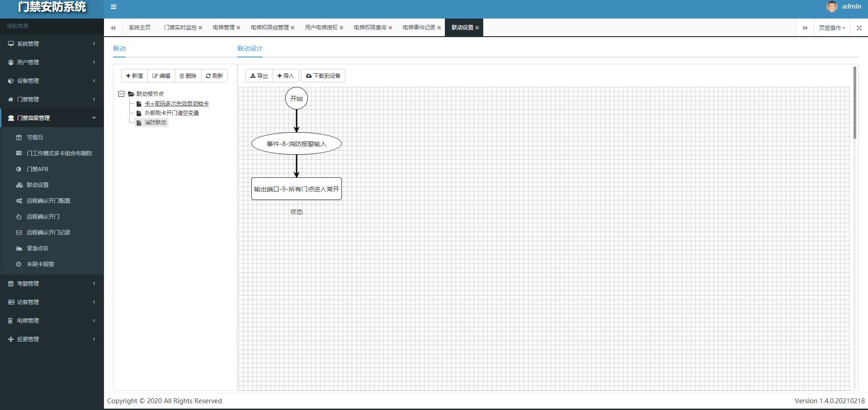The image size is (868, 410).
Task: Click the 巡更管理 plus icon
Action: (x=11, y=339)
